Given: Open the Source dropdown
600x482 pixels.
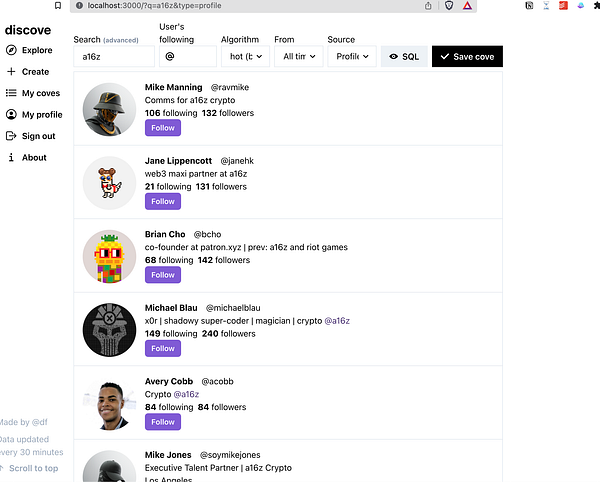Looking at the screenshot, I should coord(351,57).
